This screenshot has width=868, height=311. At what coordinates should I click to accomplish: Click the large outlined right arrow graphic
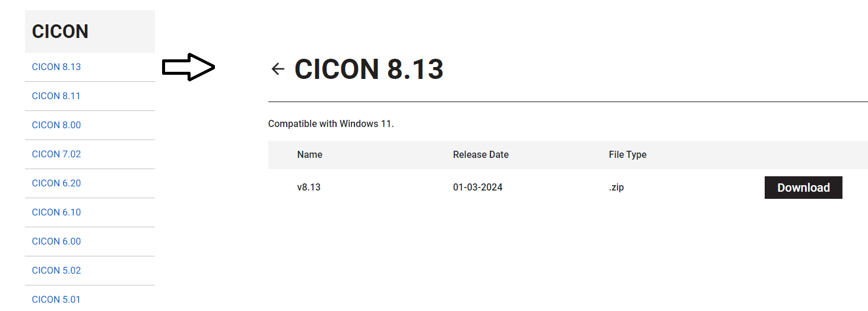click(188, 67)
